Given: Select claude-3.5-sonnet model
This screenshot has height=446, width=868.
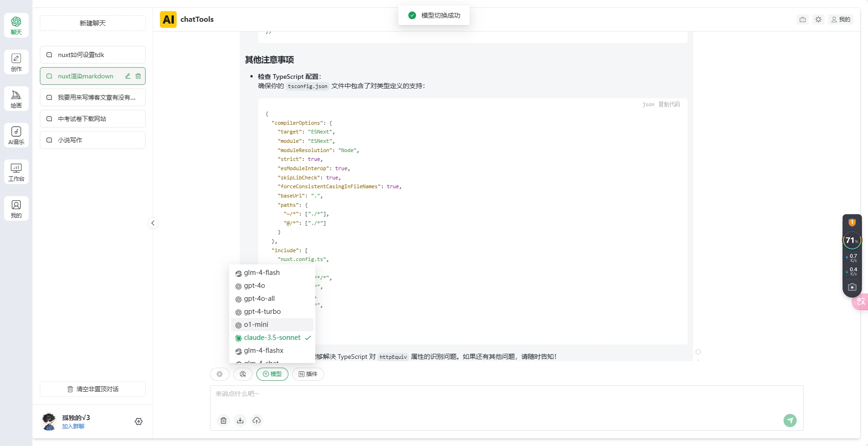Looking at the screenshot, I should 272,338.
